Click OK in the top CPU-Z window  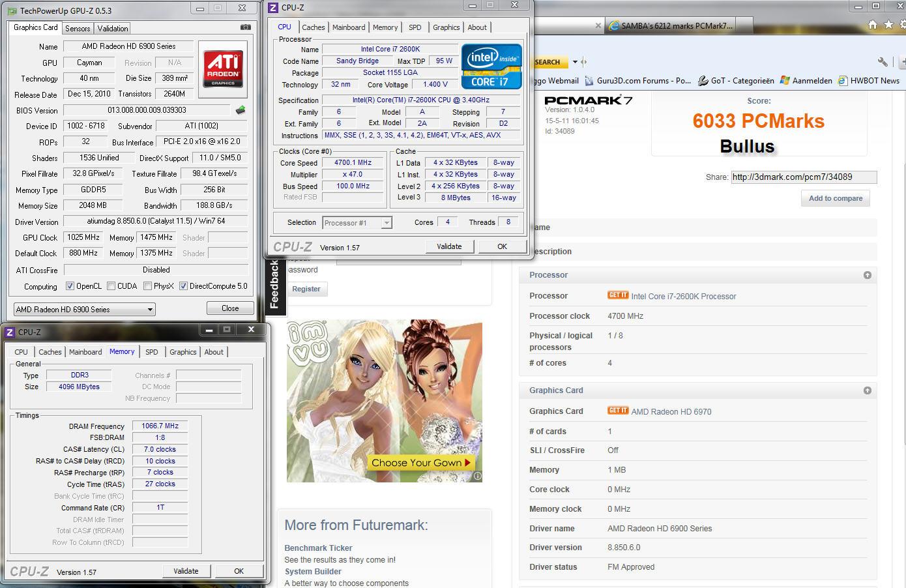tap(502, 246)
